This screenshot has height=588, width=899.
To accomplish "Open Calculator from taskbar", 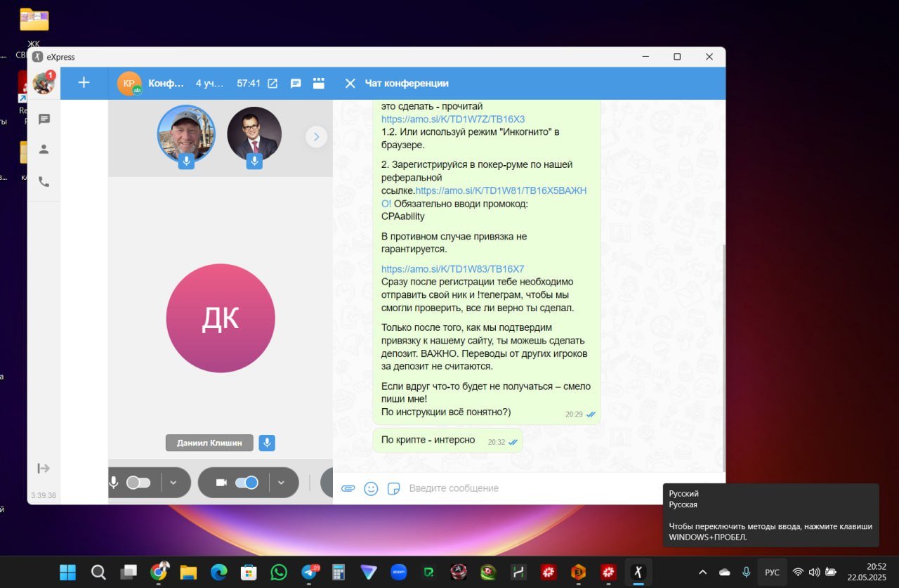I will click(x=339, y=572).
